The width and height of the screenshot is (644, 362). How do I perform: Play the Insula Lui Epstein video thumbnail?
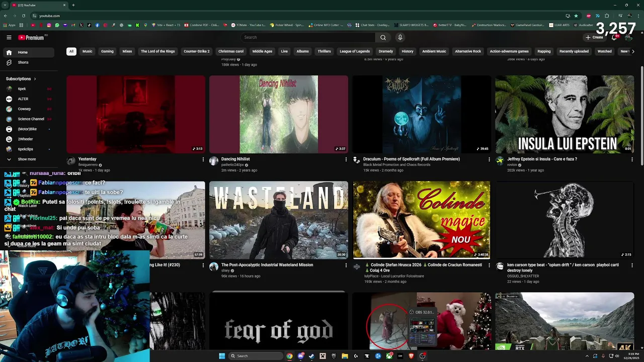[x=565, y=114]
